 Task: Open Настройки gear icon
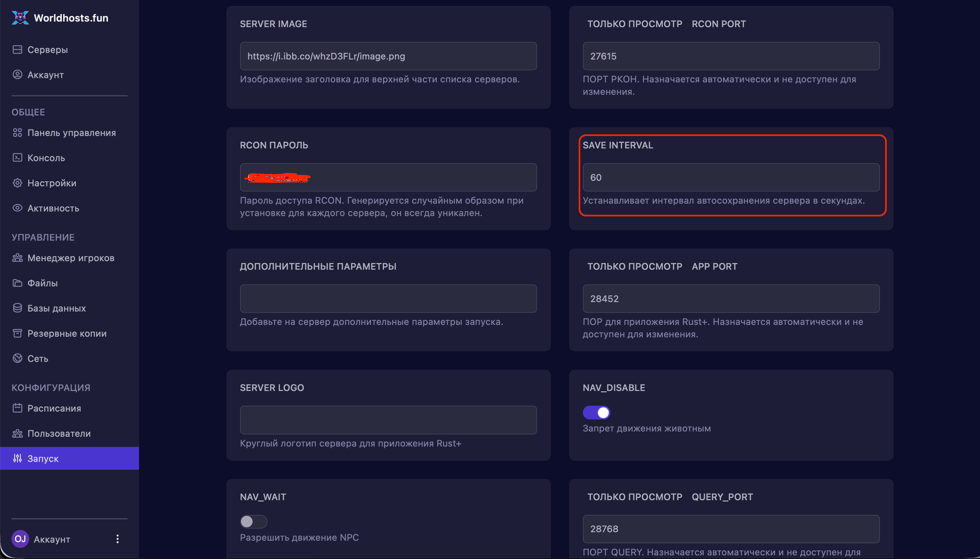[17, 183]
